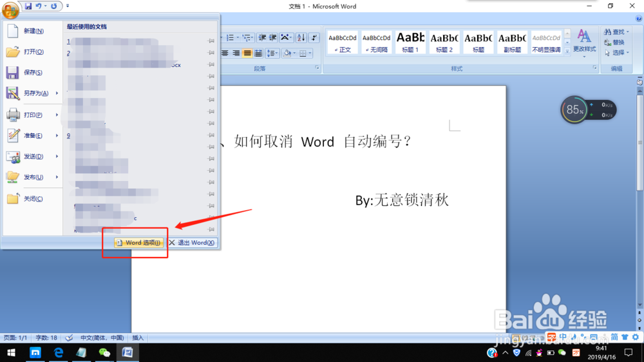644x362 pixels.
Task: Open 选择 select dropdown
Action: tap(616, 53)
